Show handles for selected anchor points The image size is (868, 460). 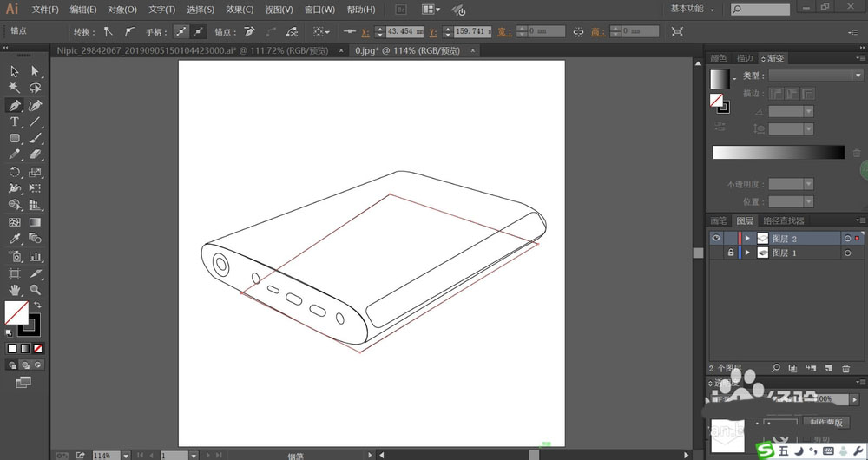tap(181, 31)
